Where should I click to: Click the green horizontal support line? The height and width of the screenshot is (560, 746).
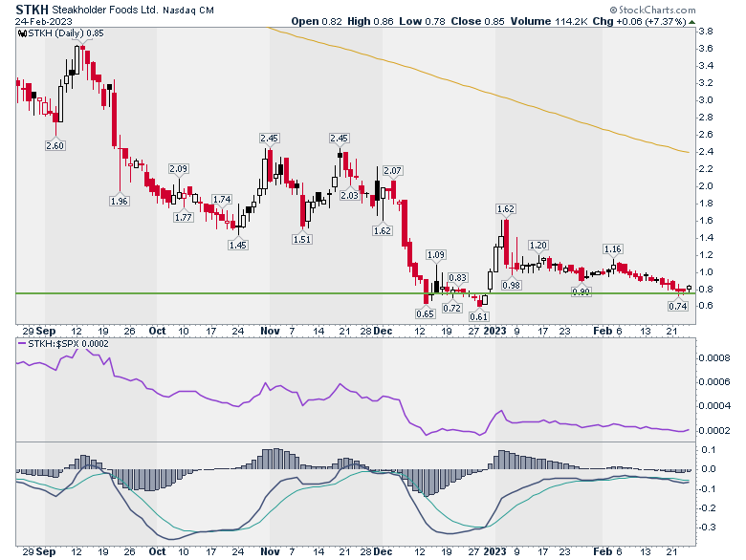356,293
